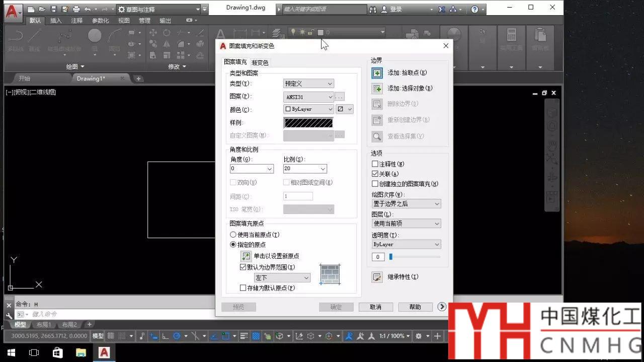Click the Inherit Properties icon
The height and width of the screenshot is (362, 644).
[377, 277]
